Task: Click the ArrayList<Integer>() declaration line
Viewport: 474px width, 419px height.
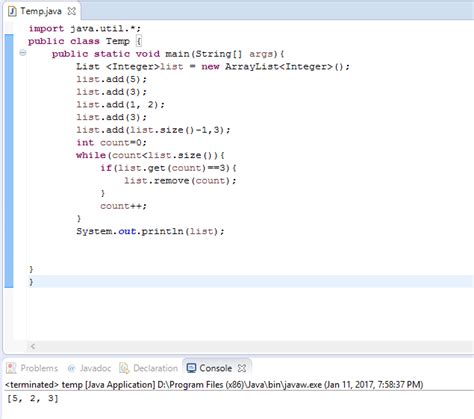Action: pos(213,67)
